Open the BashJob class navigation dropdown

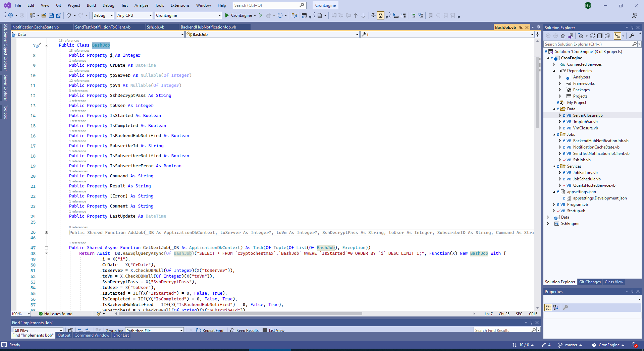point(272,35)
